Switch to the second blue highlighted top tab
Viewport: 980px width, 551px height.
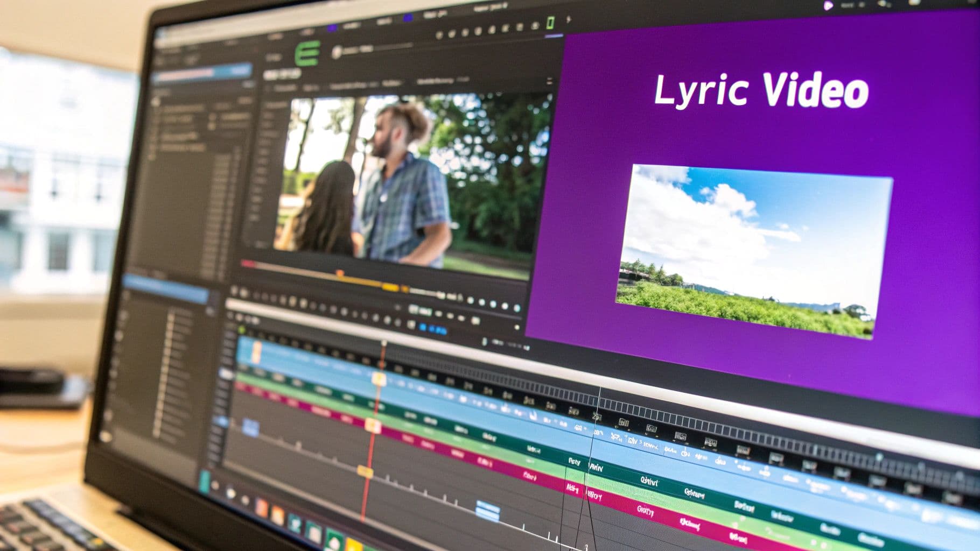(408, 18)
